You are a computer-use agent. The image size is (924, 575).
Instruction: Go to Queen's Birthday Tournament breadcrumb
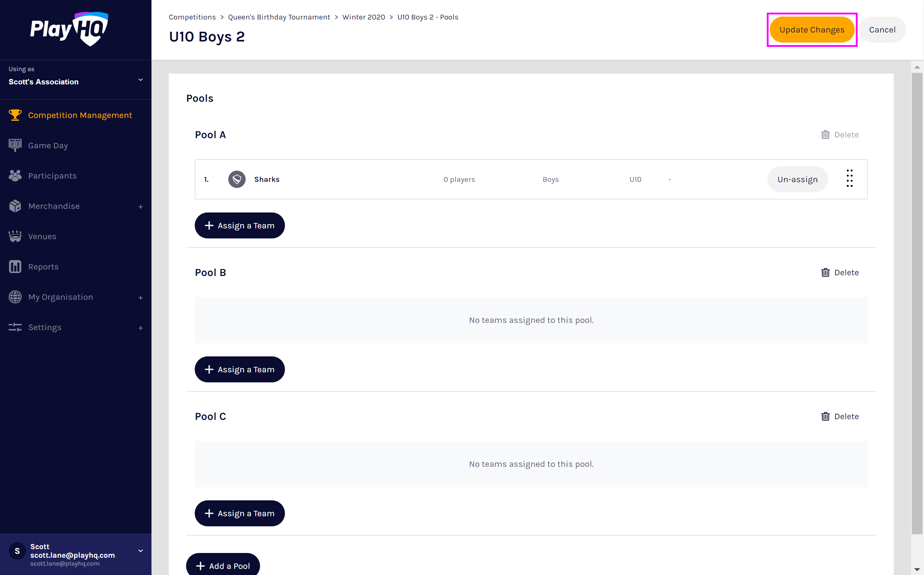(278, 17)
